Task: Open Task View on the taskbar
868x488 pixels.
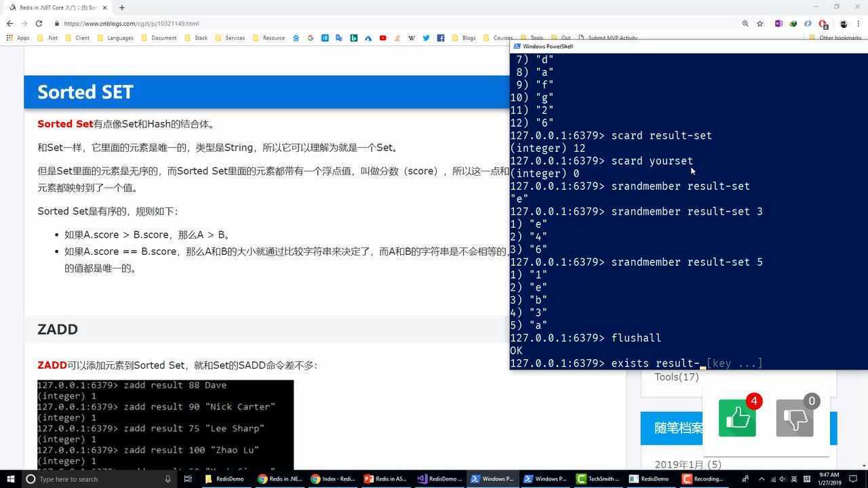Action: tap(188, 479)
